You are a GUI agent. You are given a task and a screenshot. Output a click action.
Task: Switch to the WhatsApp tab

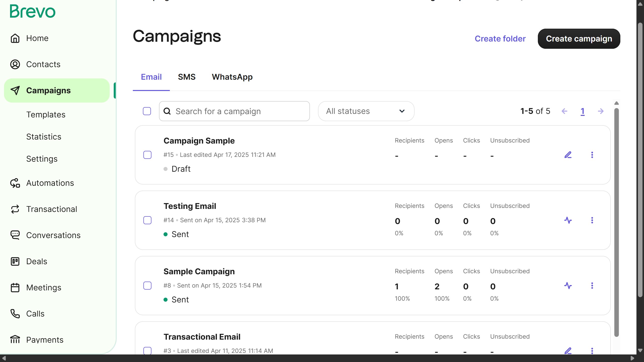[x=232, y=77]
